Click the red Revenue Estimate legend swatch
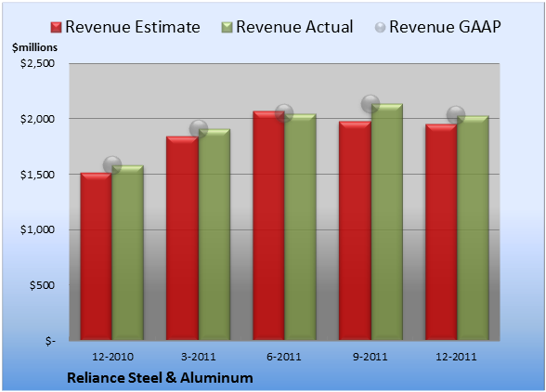The width and height of the screenshot is (546, 392). point(56,28)
